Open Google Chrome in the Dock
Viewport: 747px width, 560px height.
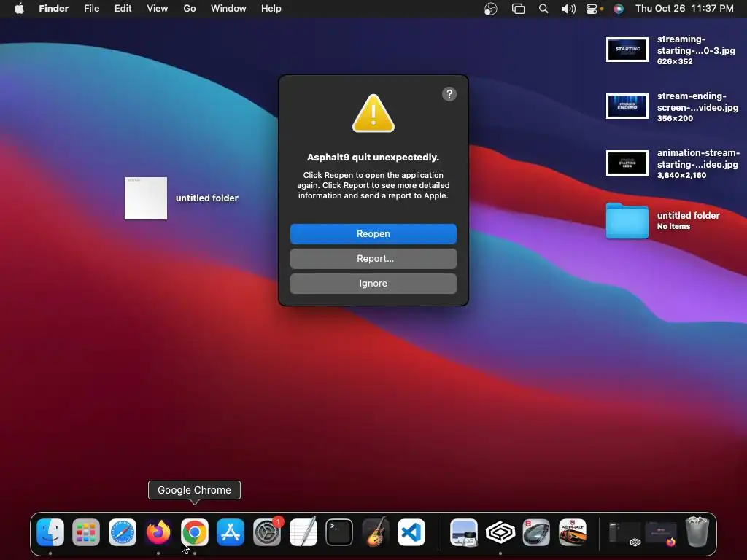[194, 532]
